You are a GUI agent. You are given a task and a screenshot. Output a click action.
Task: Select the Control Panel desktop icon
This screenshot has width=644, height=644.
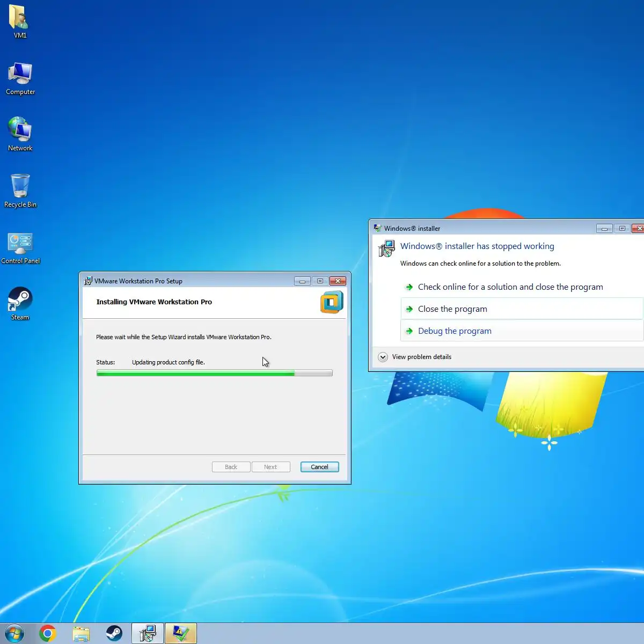20,248
